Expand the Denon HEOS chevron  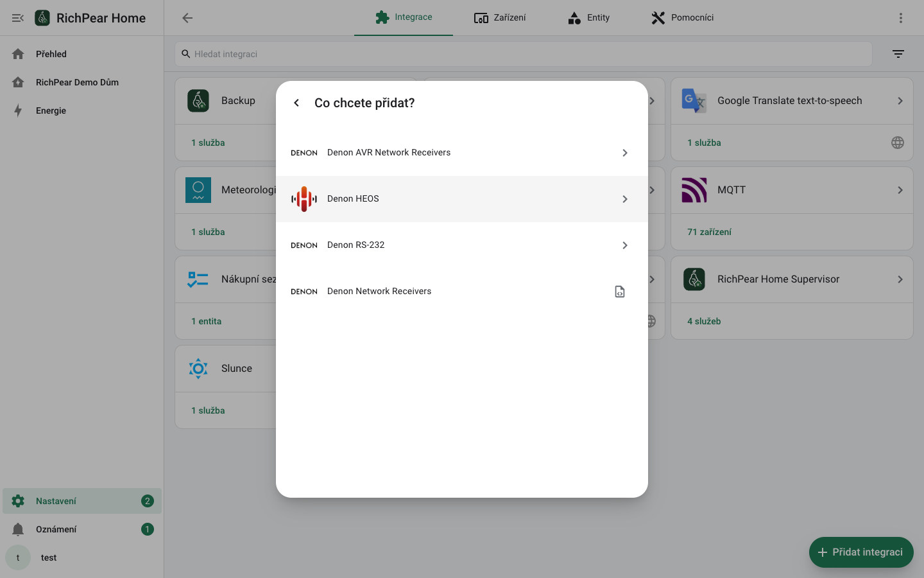tap(625, 199)
